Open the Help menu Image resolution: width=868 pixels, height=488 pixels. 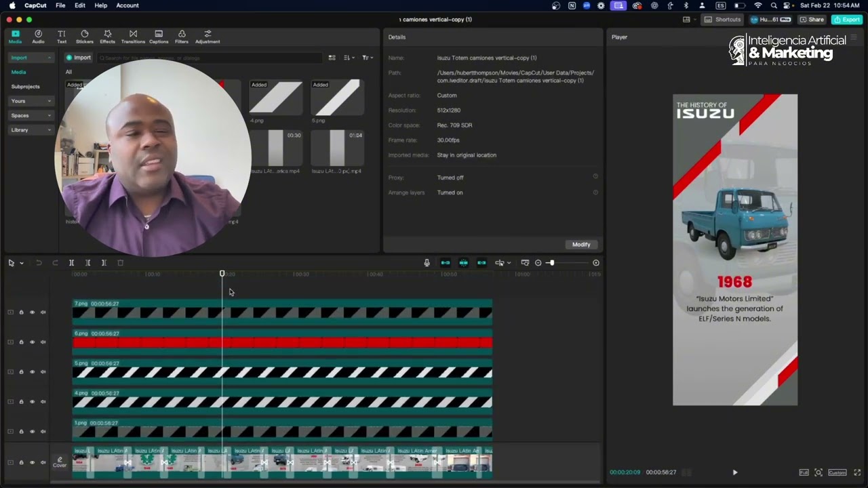coord(100,5)
